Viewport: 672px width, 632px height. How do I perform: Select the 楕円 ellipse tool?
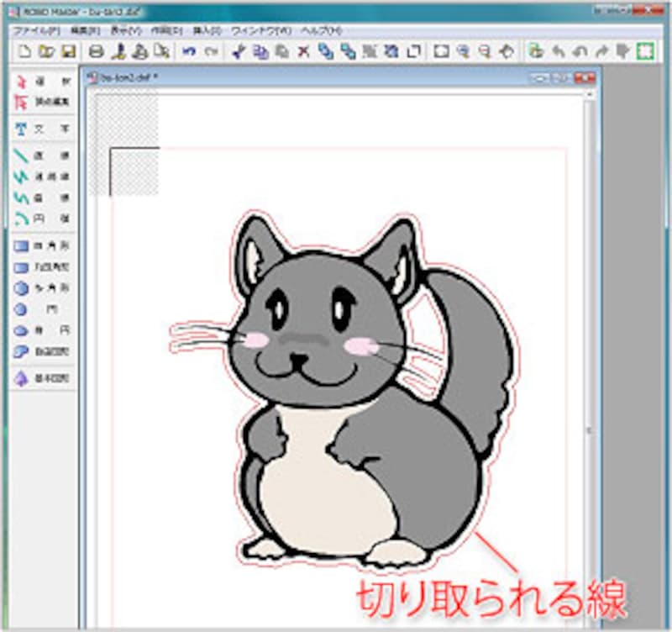[43, 330]
